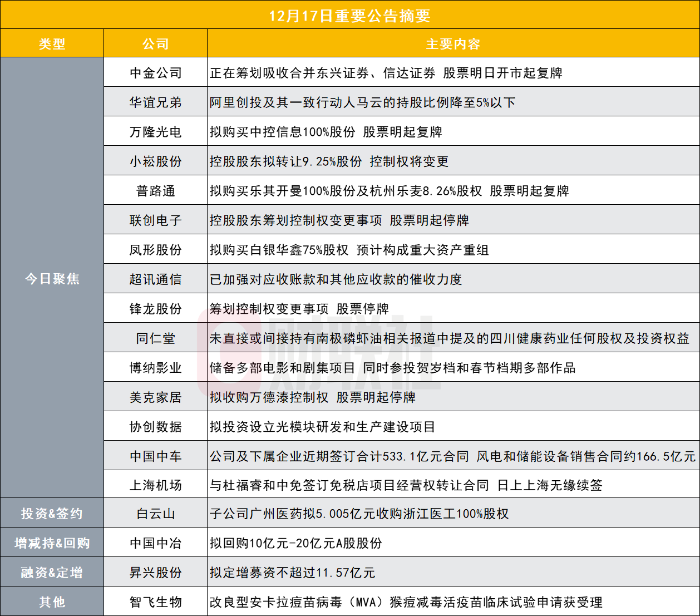Click the 其他 category cell

[x=52, y=602]
